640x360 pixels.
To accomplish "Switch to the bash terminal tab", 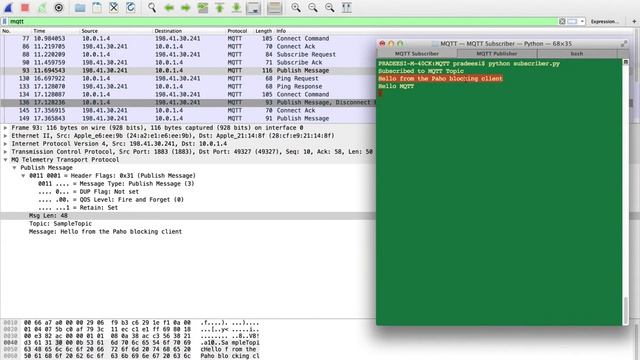I will pyautogui.click(x=577, y=53).
